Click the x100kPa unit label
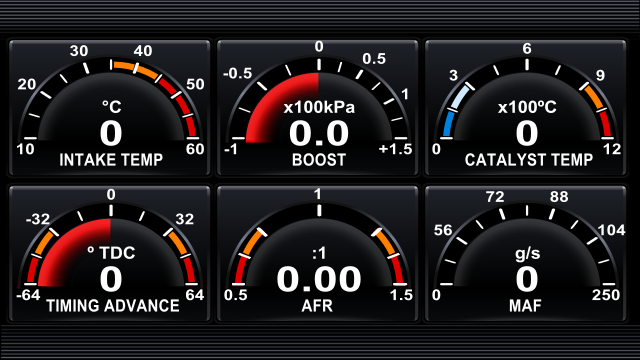640x360 pixels. point(319,107)
